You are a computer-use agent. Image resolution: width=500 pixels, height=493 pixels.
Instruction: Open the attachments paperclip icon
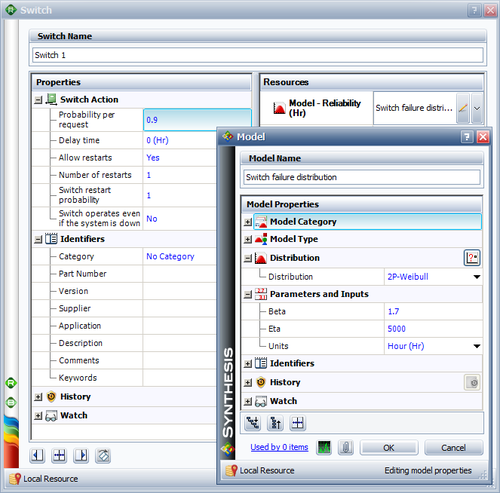(x=346, y=447)
